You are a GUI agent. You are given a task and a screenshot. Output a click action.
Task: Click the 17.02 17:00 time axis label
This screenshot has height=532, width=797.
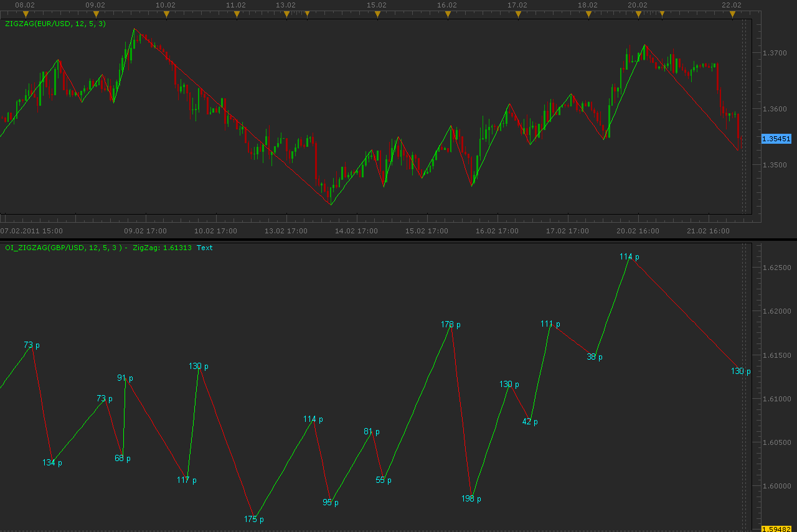point(568,230)
